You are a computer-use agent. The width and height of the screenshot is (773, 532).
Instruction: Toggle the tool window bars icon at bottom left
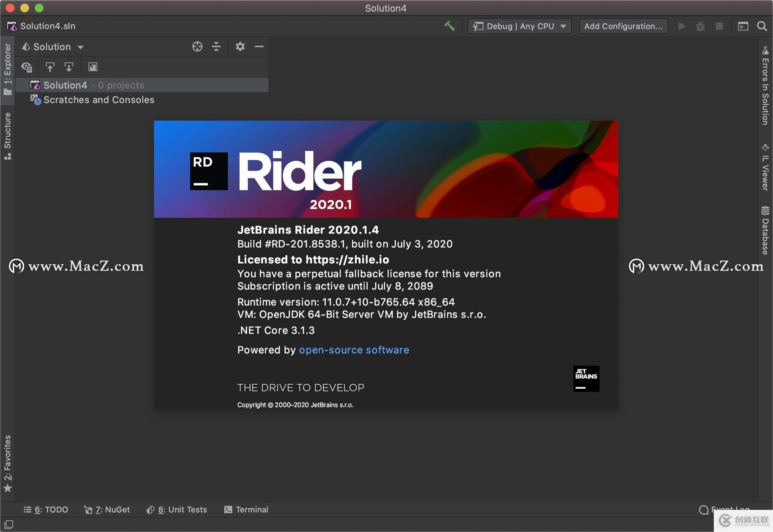point(8,524)
